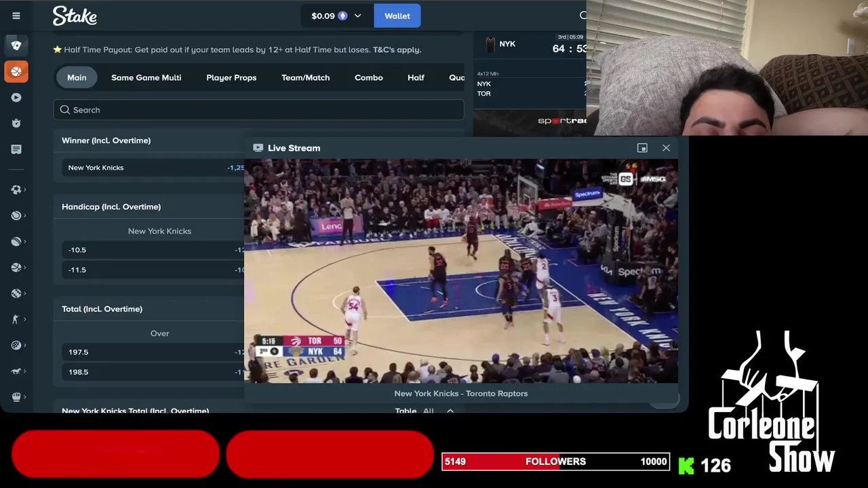
Task: Expand the American football submenu chevron
Action: [25, 241]
